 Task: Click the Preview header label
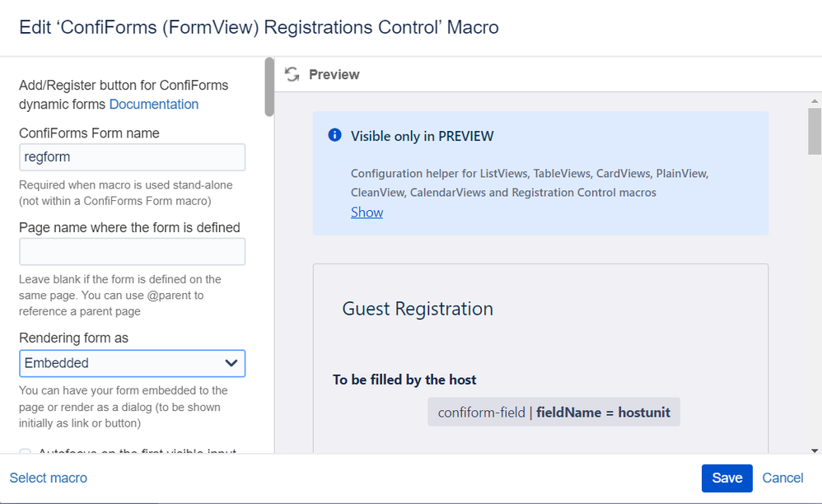[334, 74]
